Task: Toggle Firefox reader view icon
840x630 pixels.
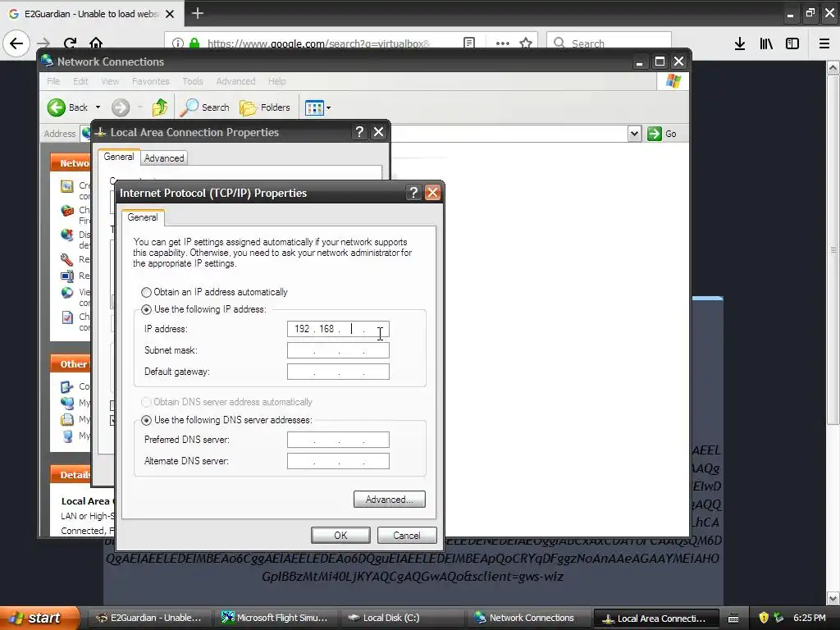Action: (x=469, y=43)
